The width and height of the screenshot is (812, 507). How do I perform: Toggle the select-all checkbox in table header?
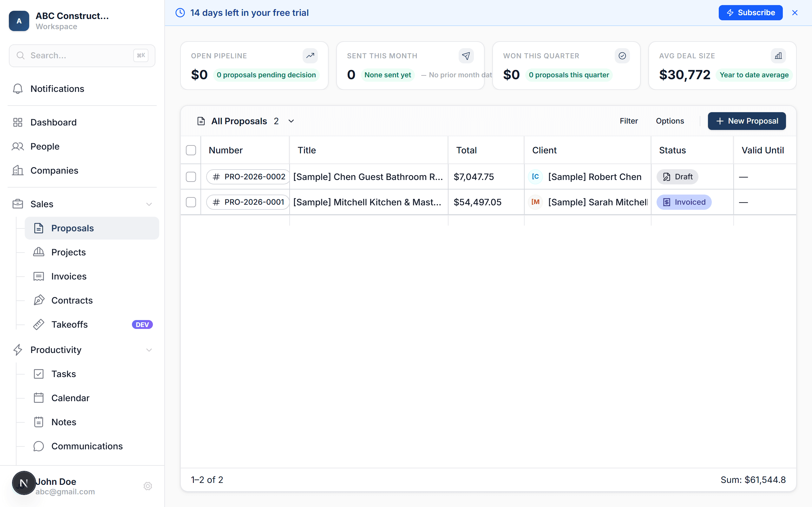pyautogui.click(x=191, y=150)
